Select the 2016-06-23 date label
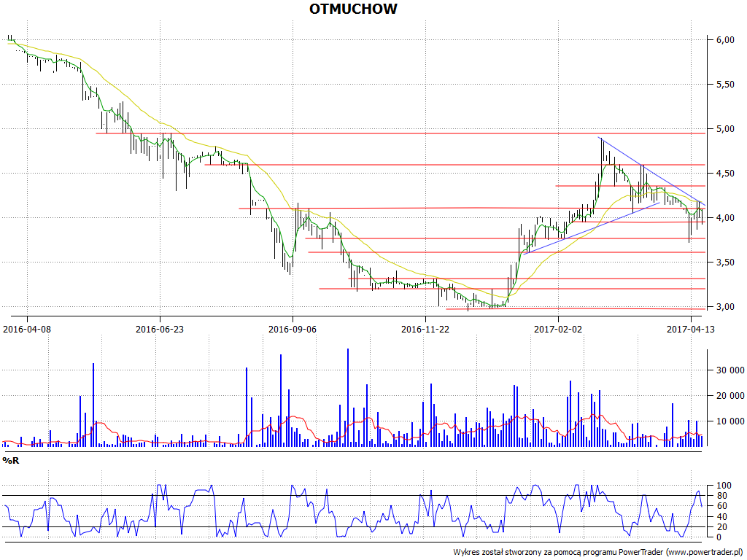Screen dimensions: 747x560 click(160, 329)
